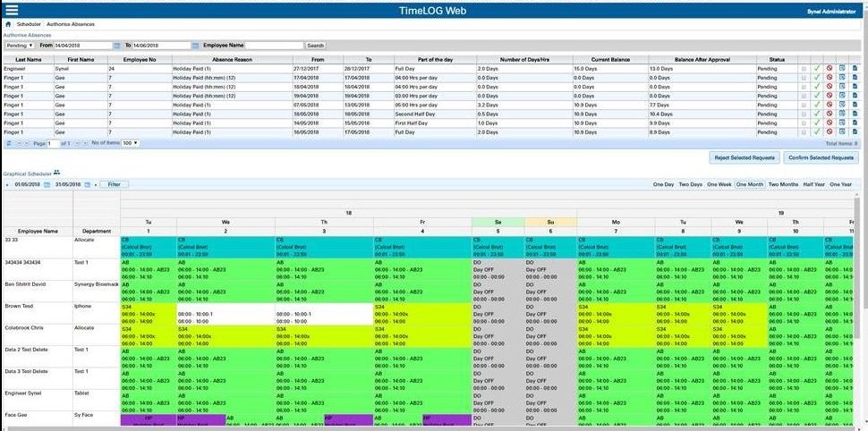Click the refresh icon in the pager
This screenshot has width=868, height=431.
tap(8, 143)
